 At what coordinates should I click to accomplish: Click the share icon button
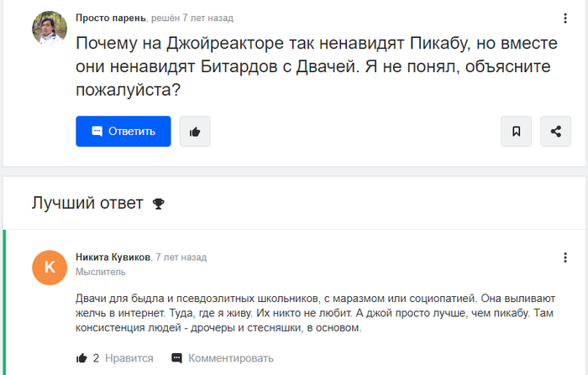point(556,132)
